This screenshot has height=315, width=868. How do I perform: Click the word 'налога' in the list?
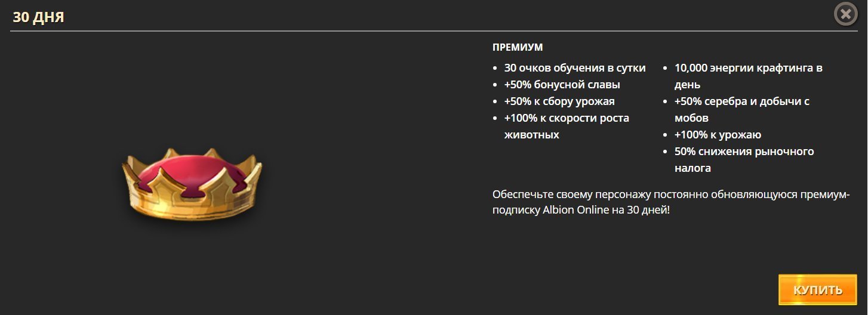click(x=692, y=168)
